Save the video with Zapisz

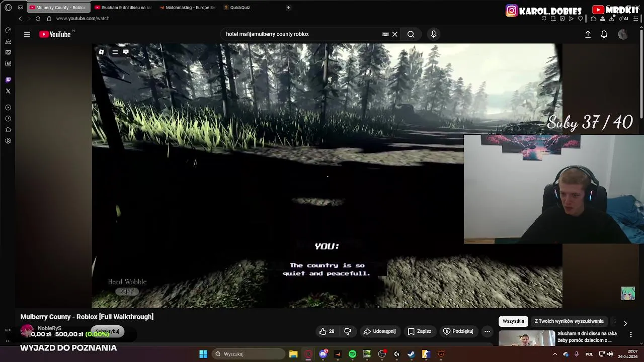(x=420, y=331)
